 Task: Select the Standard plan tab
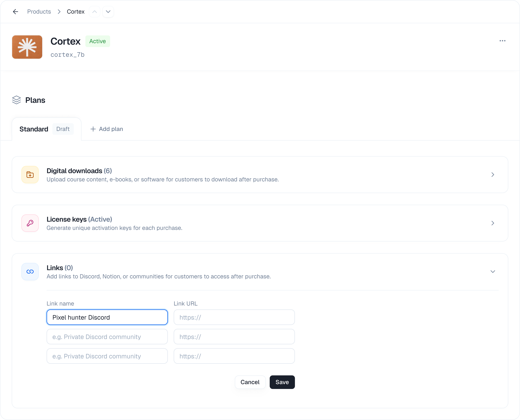pyautogui.click(x=34, y=129)
